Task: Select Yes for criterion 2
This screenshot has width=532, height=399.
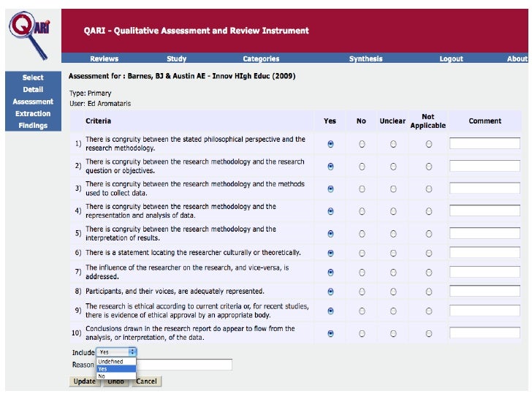Action: 330,167
